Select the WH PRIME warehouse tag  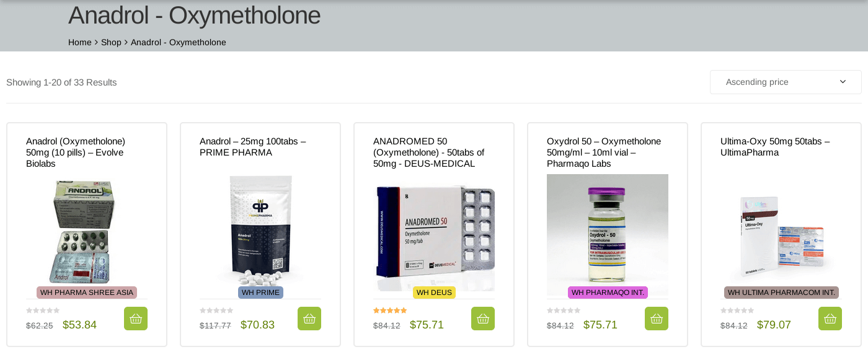coord(260,293)
